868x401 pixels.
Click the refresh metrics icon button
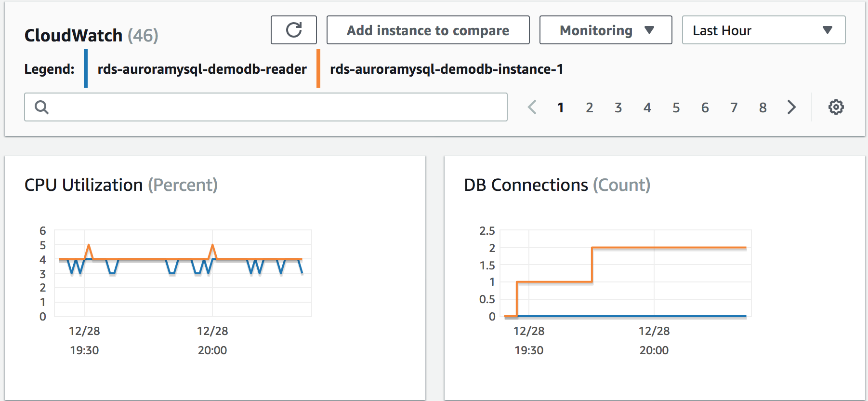294,30
